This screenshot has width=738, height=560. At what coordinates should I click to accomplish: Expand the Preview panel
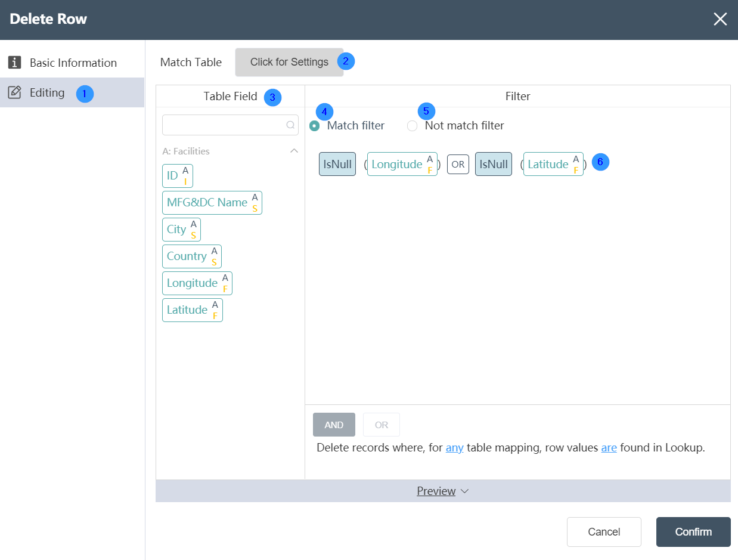(443, 491)
